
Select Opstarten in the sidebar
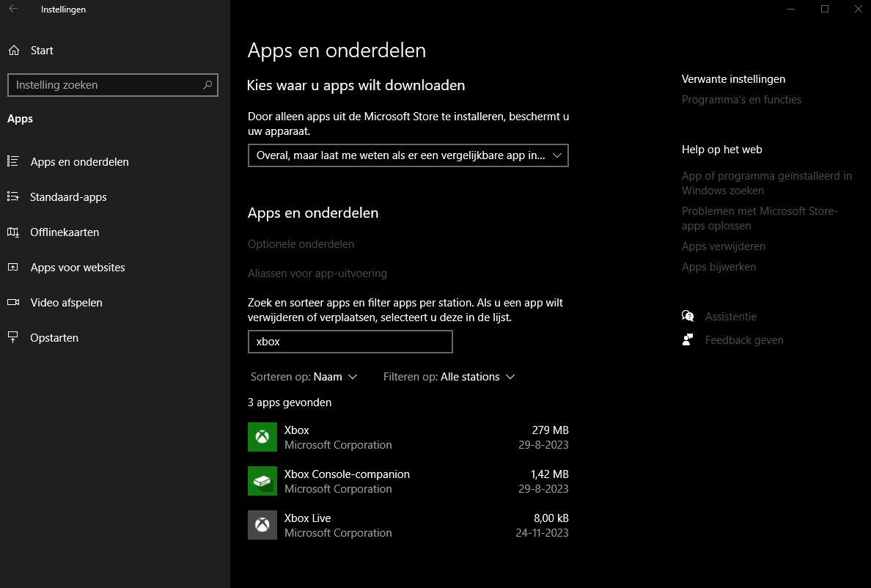click(x=54, y=338)
